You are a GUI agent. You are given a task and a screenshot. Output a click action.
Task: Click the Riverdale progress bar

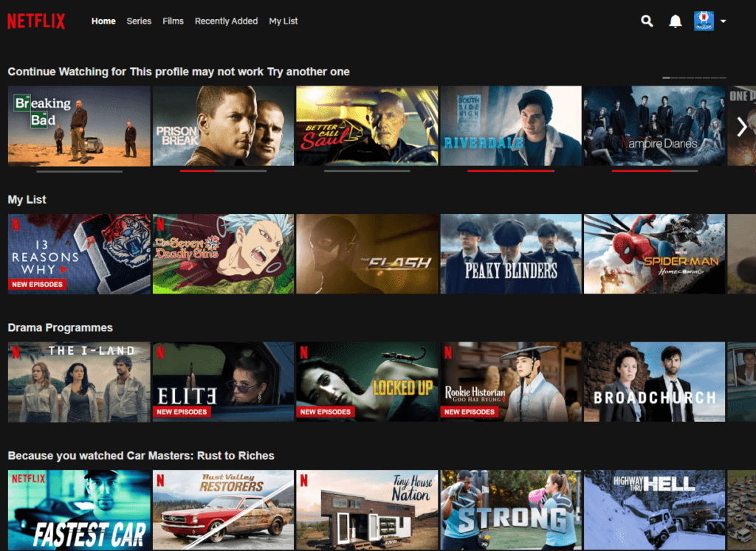[511, 170]
